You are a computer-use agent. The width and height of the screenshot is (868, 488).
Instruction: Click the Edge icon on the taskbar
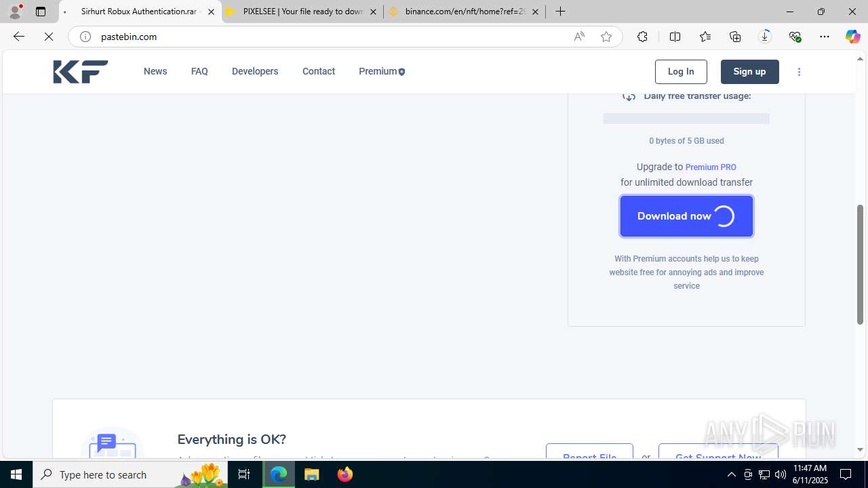coord(279,474)
